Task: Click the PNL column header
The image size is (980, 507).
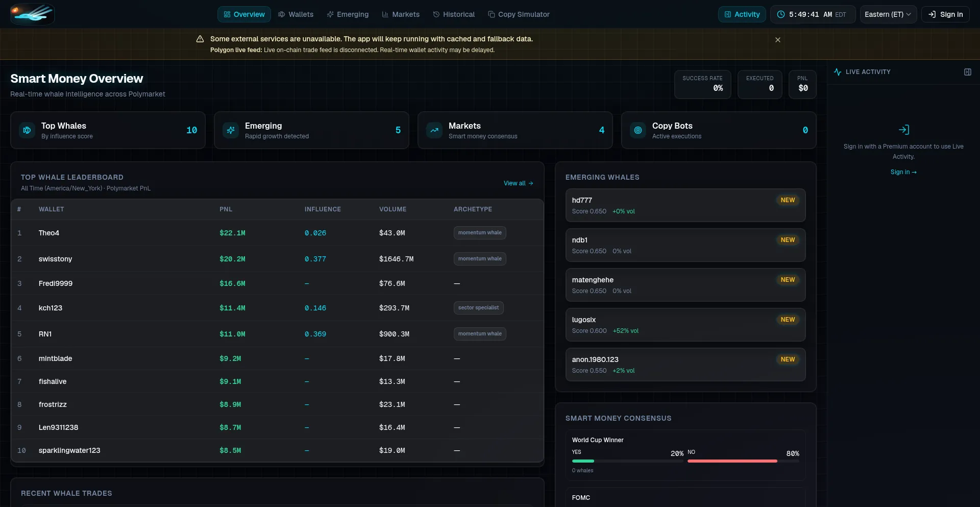Action: (x=226, y=209)
